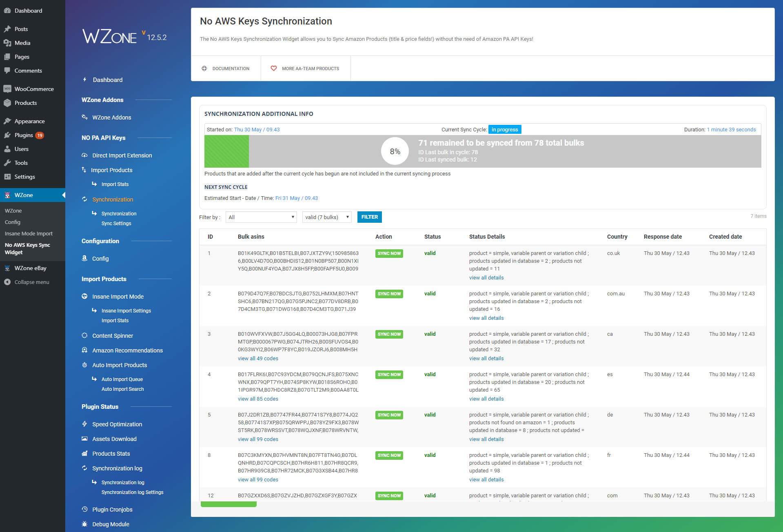Open Auto Import Queue submenu item
Image resolution: width=783 pixels, height=532 pixels.
pos(122,379)
